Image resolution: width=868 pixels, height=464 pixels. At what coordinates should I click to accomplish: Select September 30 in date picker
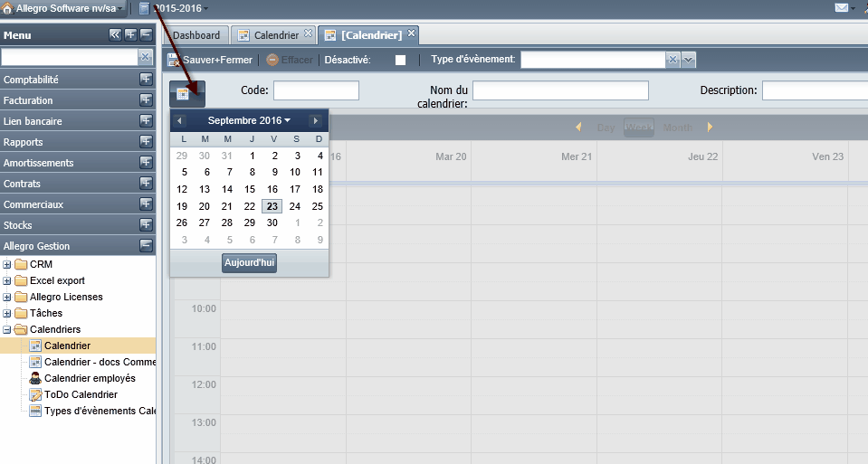(272, 223)
